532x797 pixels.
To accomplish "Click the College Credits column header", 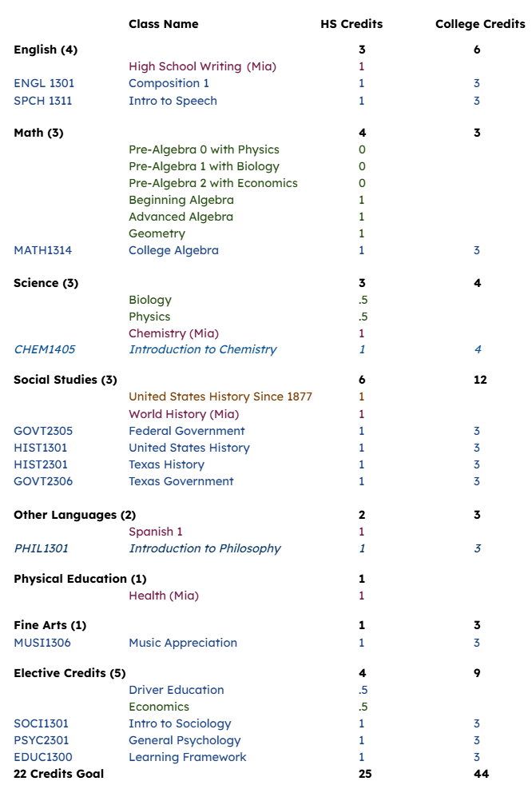I will click(x=480, y=24).
